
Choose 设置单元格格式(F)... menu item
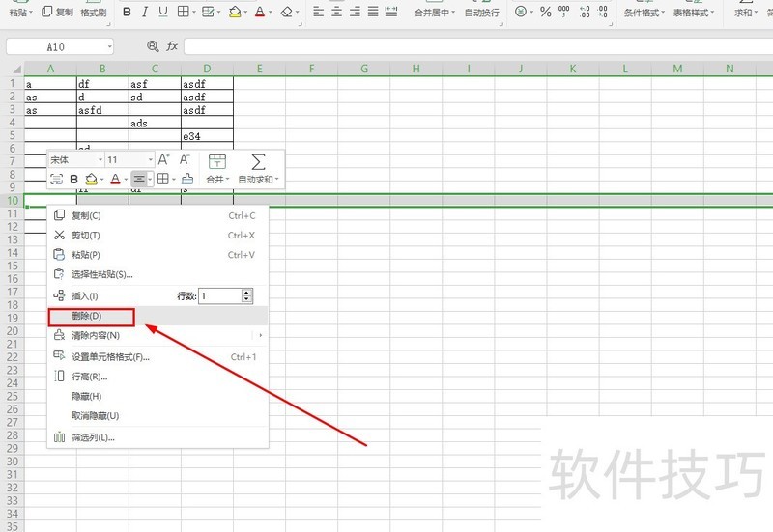coord(157,356)
